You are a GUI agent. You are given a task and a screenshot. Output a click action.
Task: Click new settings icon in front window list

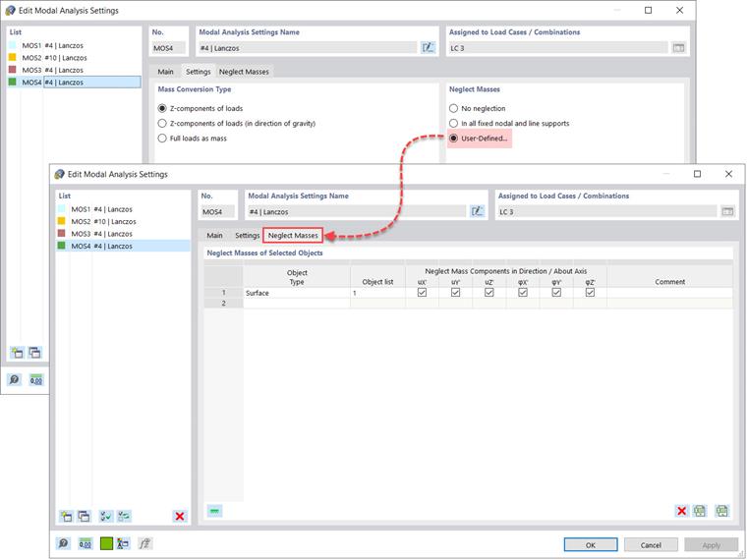[66, 516]
